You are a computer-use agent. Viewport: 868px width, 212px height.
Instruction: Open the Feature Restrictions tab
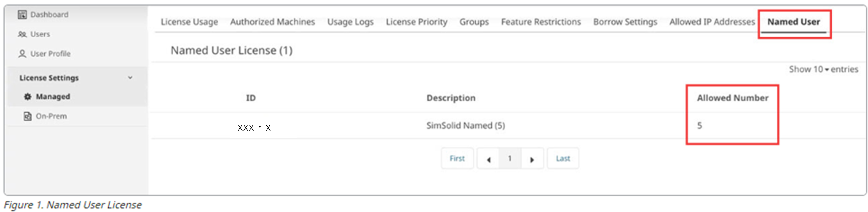click(541, 22)
